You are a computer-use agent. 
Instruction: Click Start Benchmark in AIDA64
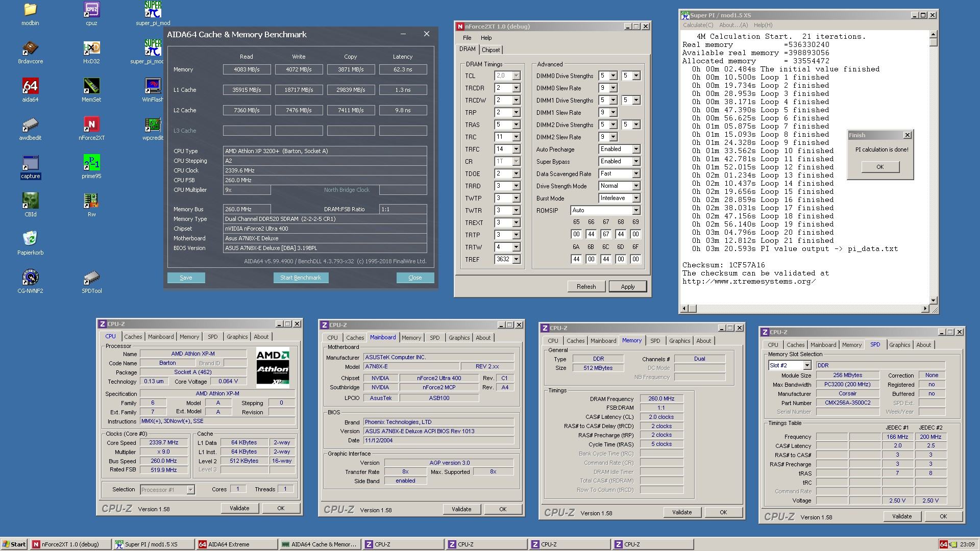[x=301, y=278]
